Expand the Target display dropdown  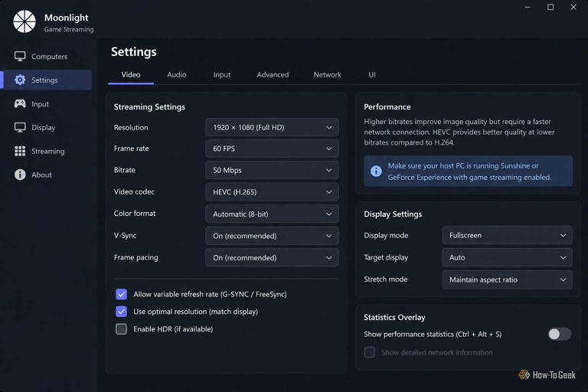pyautogui.click(x=507, y=258)
